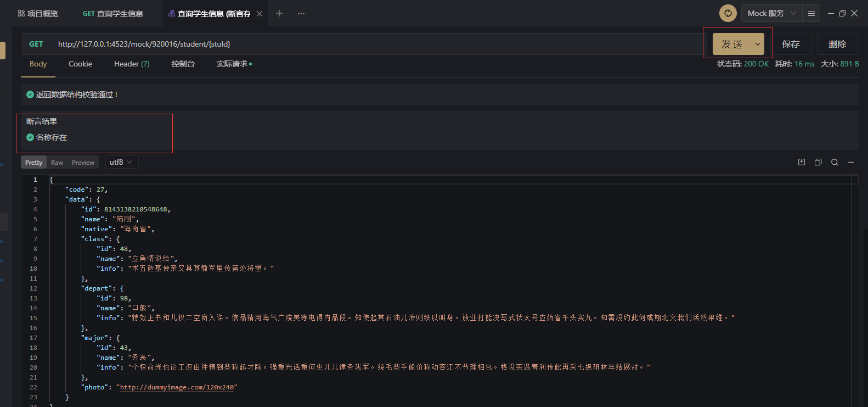Click the "class": { line

point(100,239)
